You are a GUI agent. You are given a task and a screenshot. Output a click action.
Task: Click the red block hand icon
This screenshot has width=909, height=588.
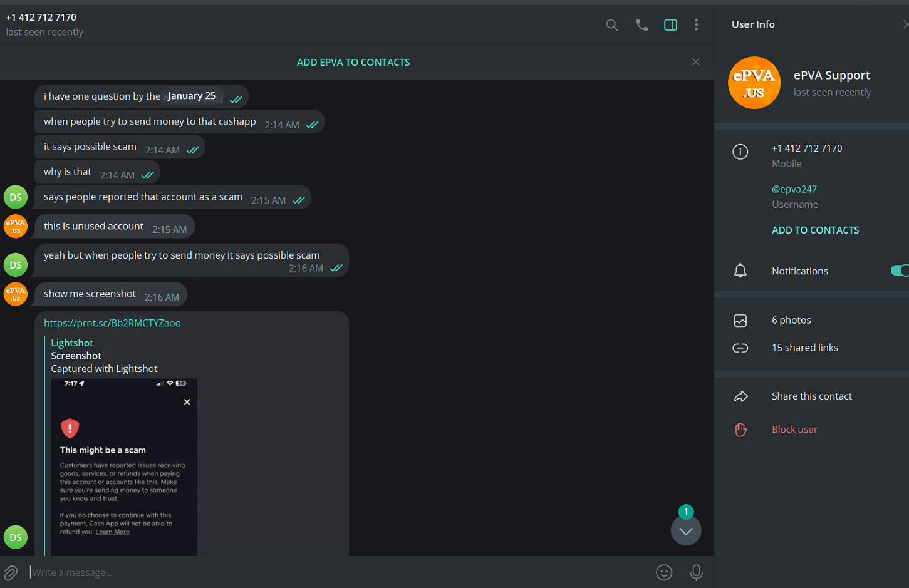point(740,430)
